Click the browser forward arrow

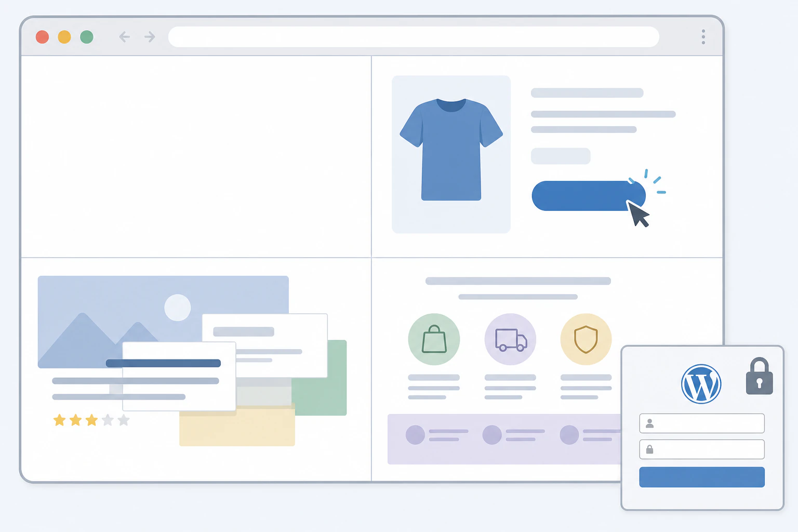[x=150, y=37]
